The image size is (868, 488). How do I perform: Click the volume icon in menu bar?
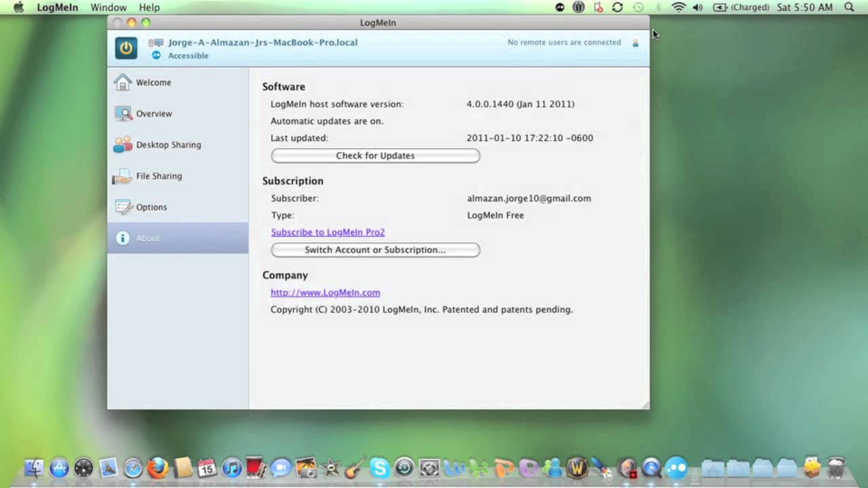[698, 7]
